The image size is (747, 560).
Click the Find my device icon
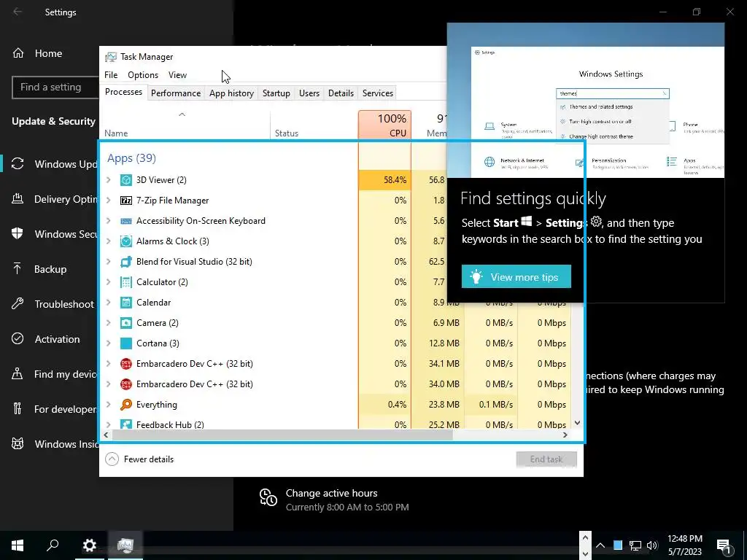(18, 374)
